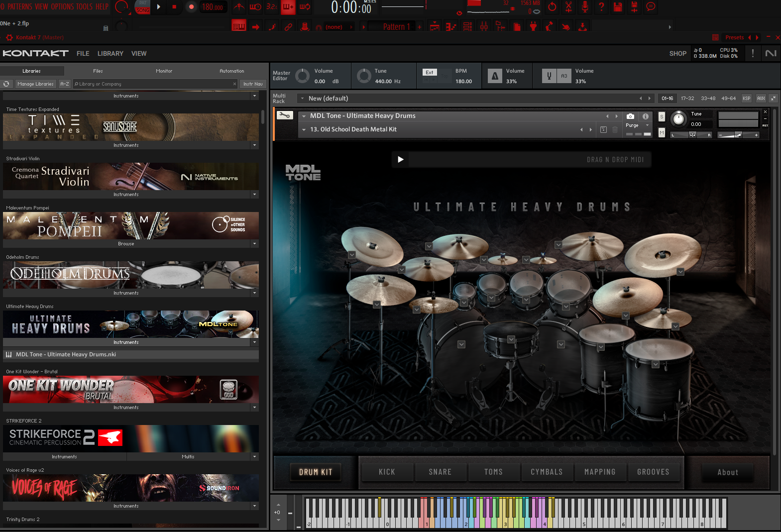Click the FL Studio plug icon
Image resolution: width=781 pixels, height=532 pixels.
click(533, 26)
